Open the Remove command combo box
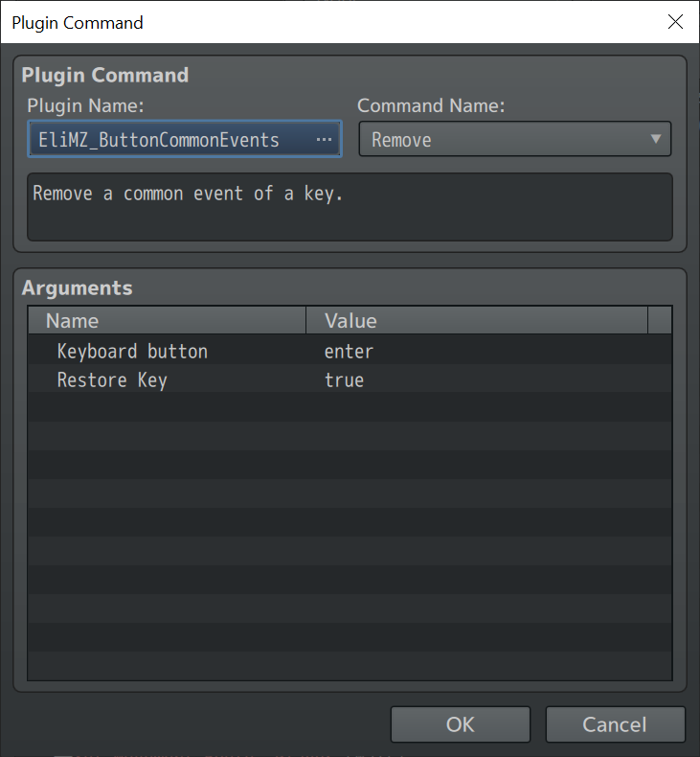The height and width of the screenshot is (757, 700). point(515,139)
